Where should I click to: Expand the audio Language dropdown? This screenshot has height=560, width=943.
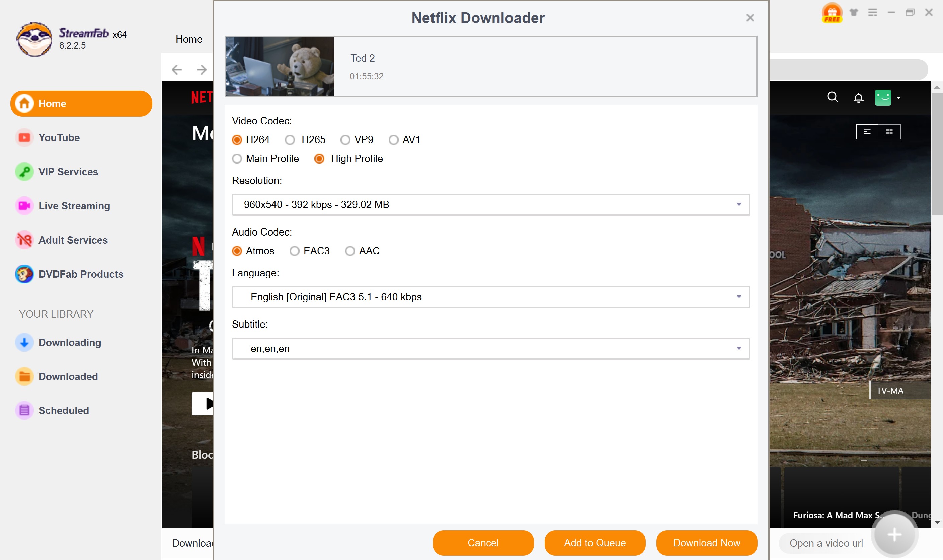coord(491,297)
